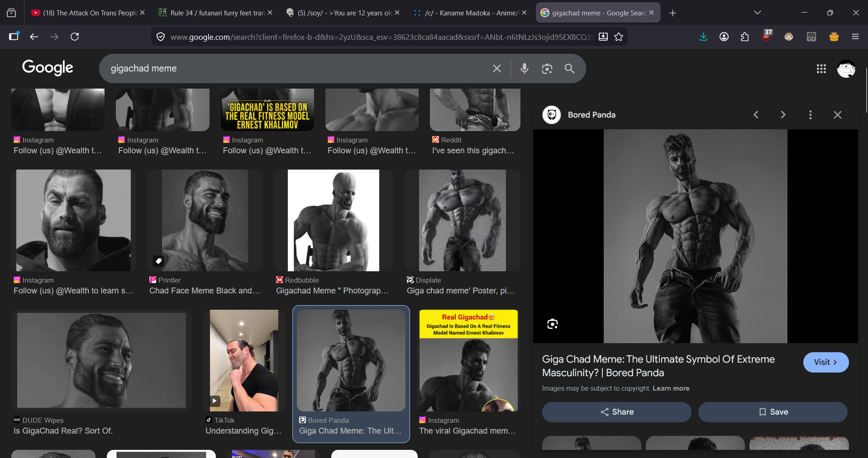Viewport: 868px width, 458px height.
Task: Open the red extension with the 37 badge
Action: [767, 36]
